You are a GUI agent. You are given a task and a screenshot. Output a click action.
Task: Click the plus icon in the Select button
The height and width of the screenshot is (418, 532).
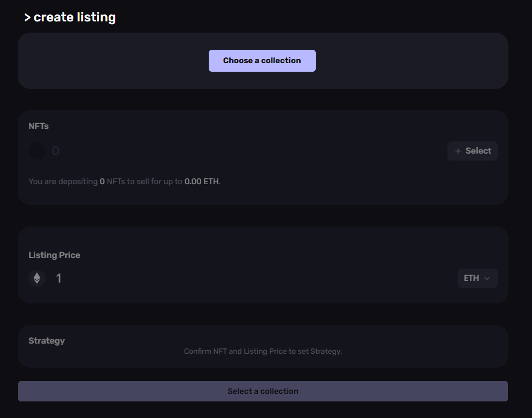pyautogui.click(x=458, y=151)
